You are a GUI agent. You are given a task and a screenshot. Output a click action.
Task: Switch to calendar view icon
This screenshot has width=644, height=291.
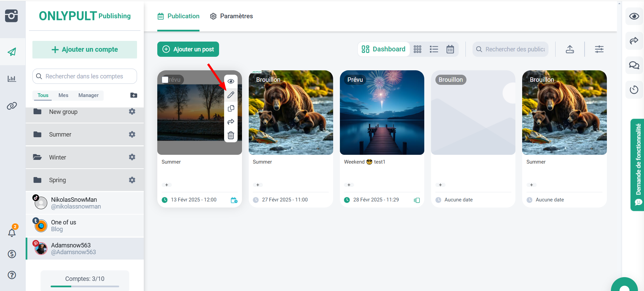tap(450, 49)
